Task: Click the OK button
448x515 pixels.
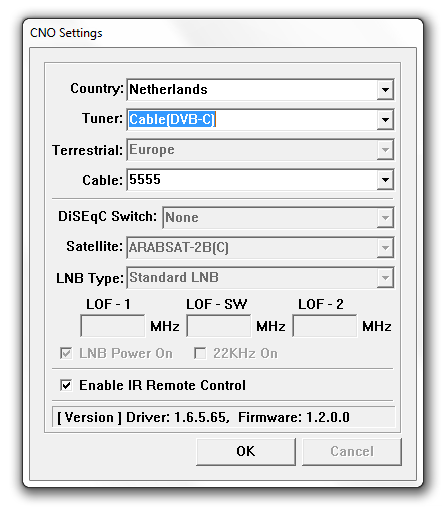Action: [x=246, y=452]
